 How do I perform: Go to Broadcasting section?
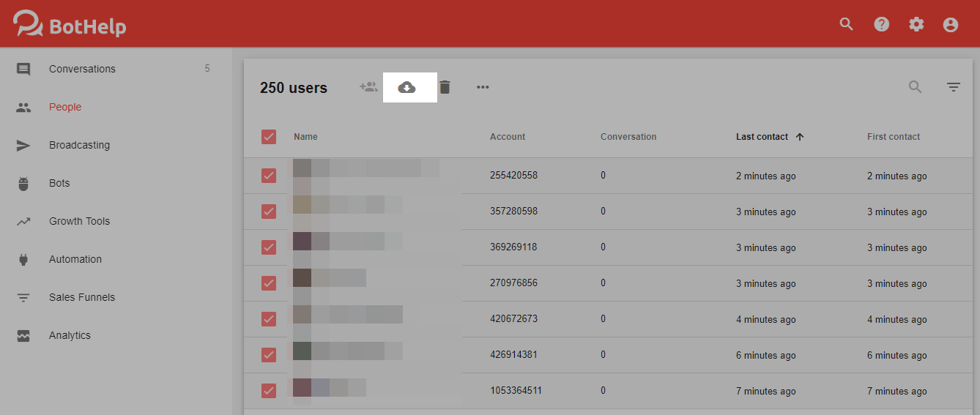click(79, 145)
